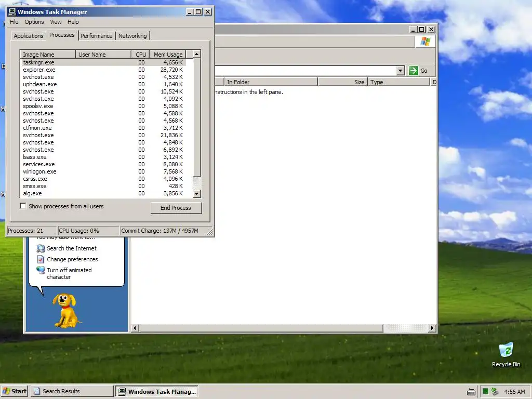The image size is (532, 399).
Task: Click the Change preferences link
Action: coord(72,259)
